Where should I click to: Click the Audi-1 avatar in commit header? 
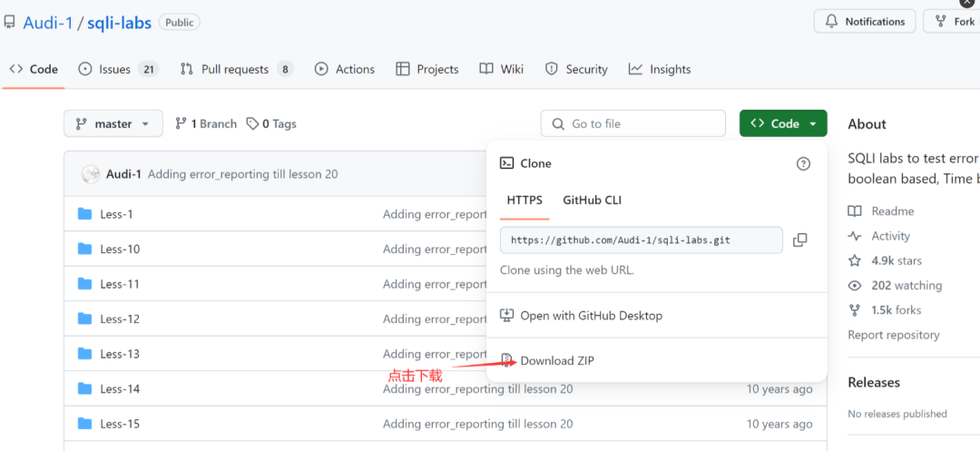pos(91,174)
